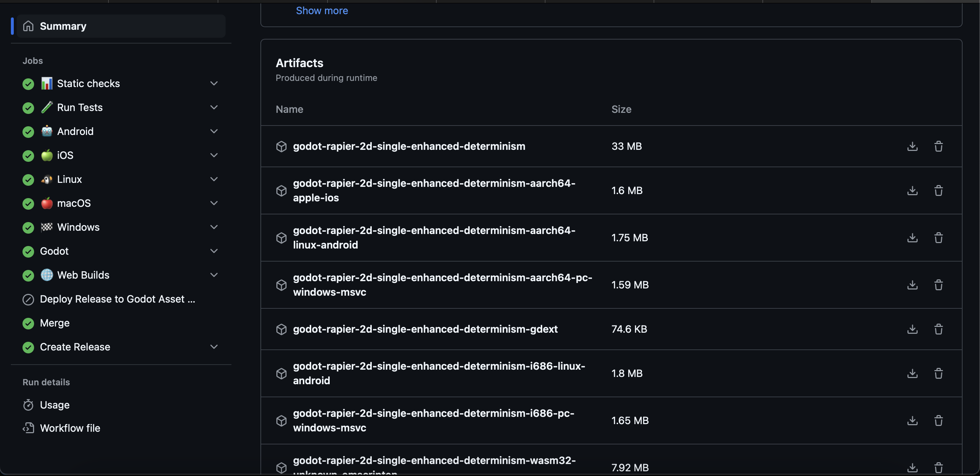Viewport: 980px width, 476px height.
Task: Open the Workflow file view
Action: (x=70, y=428)
